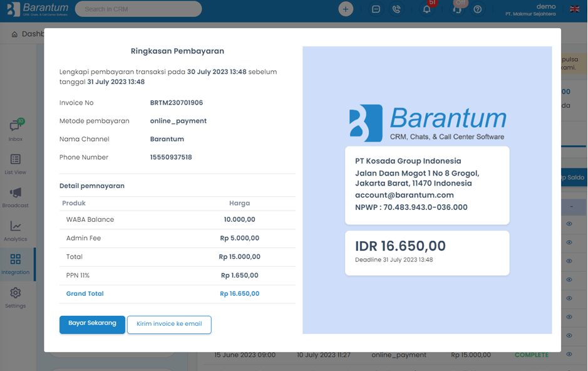Click the Barantum logo in header
This screenshot has height=371, width=588.
tap(38, 9)
